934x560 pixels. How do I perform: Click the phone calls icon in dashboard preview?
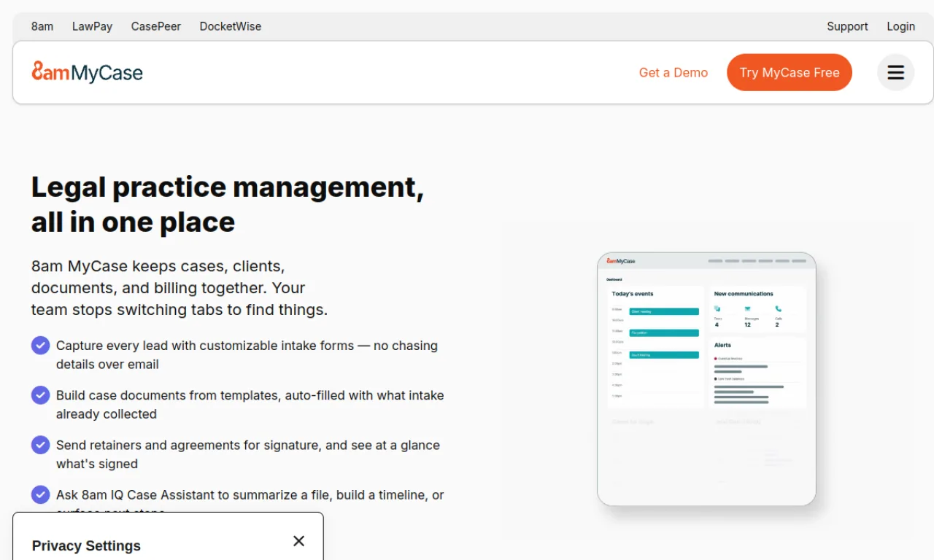pos(778,309)
